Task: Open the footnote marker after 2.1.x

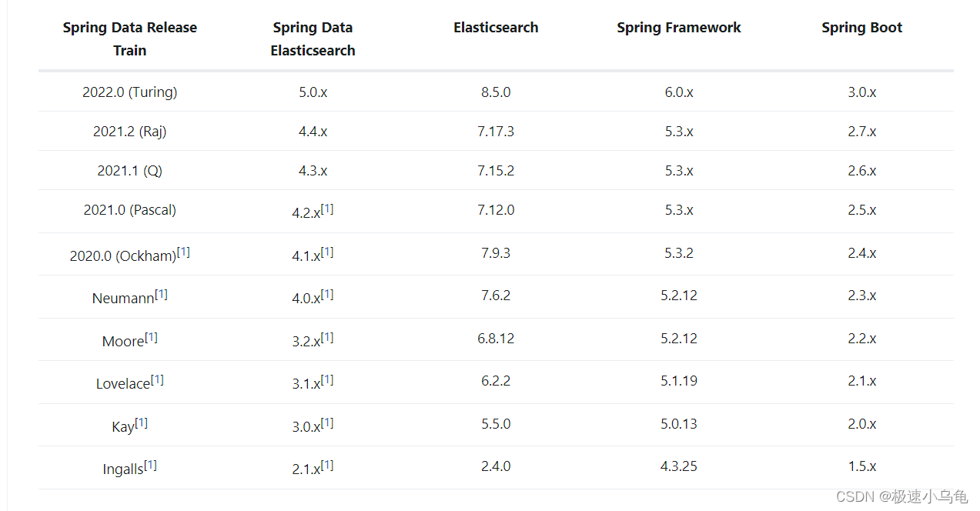Action: (x=327, y=466)
